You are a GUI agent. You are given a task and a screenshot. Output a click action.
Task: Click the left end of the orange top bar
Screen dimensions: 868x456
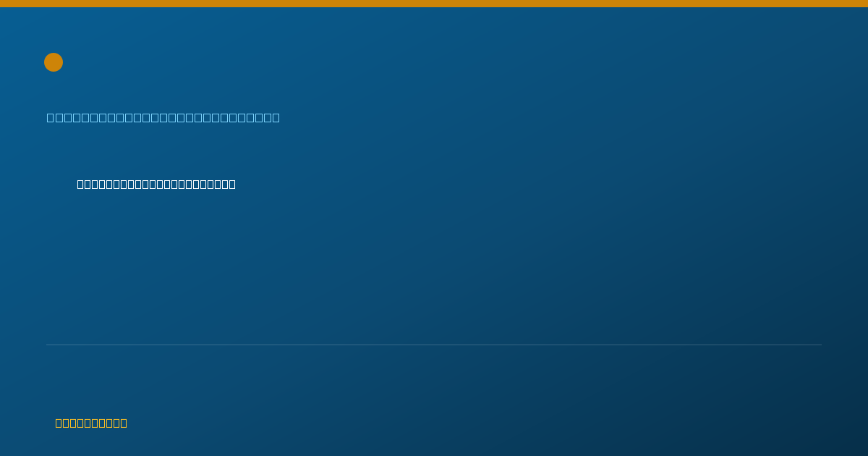4,4
